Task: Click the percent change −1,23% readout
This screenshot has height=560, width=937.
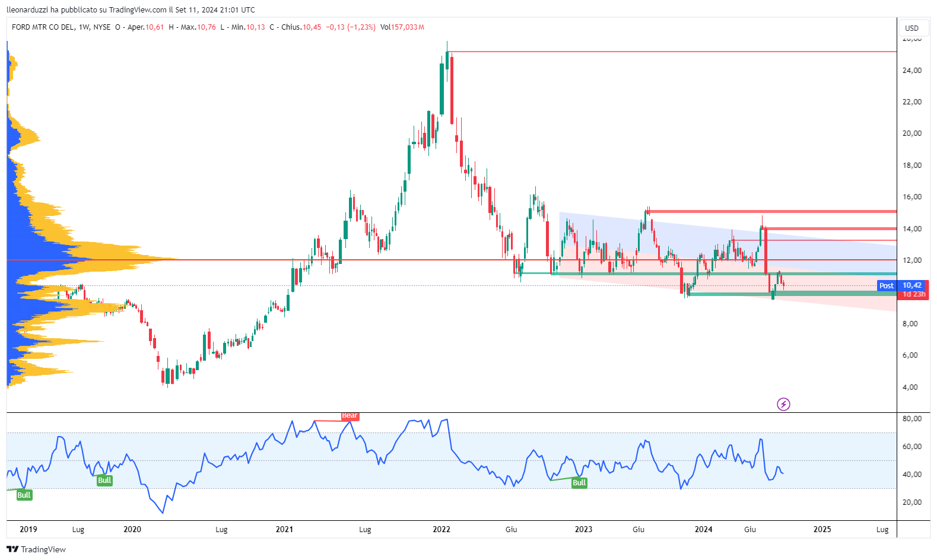Action: [361, 27]
